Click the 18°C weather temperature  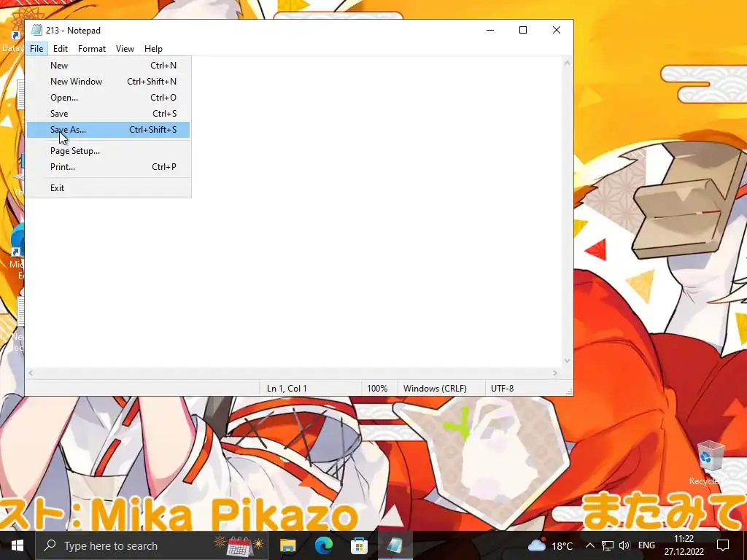click(x=562, y=546)
